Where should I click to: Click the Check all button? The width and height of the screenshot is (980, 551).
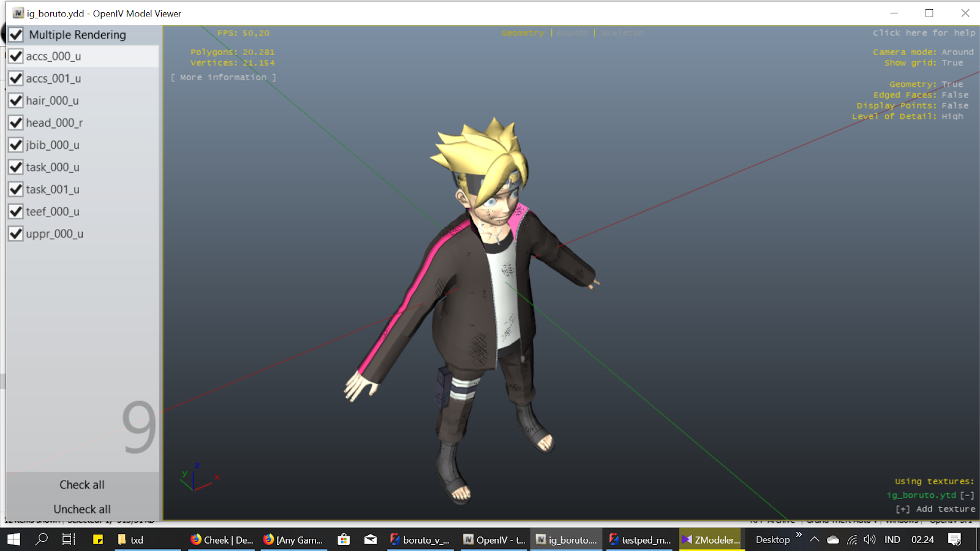82,485
